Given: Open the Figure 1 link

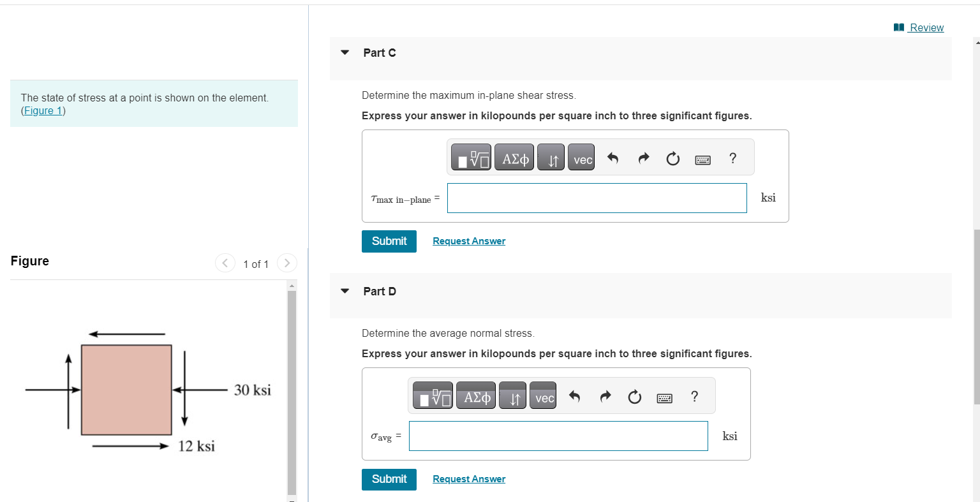Looking at the screenshot, I should coord(43,110).
